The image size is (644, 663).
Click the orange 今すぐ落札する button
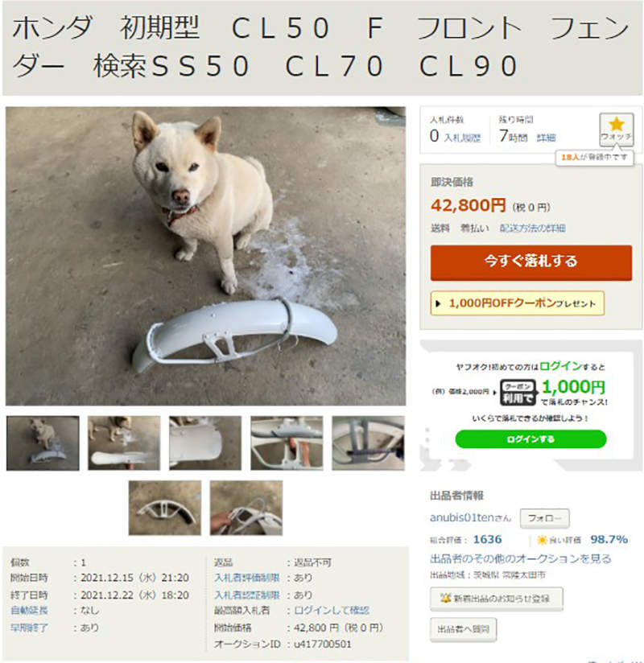pos(531,262)
